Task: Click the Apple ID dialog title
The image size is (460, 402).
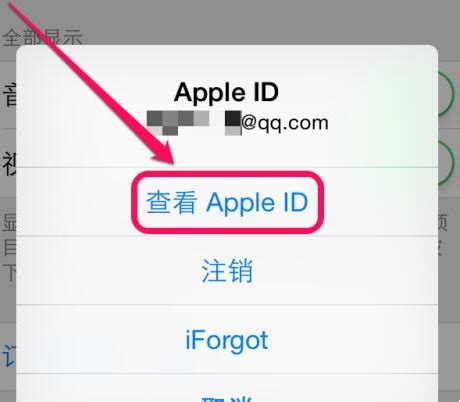Action: coord(226,92)
